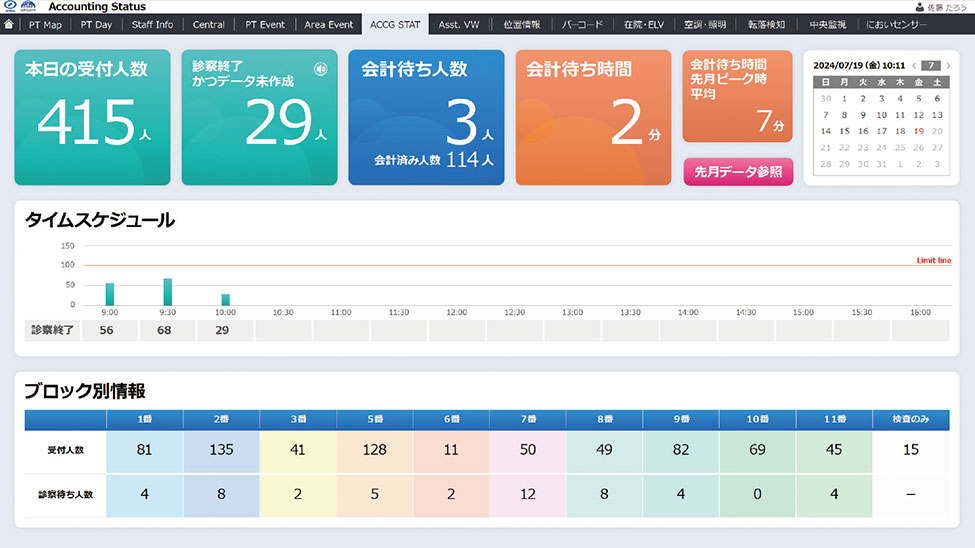Click the user name 佐藤 たろう
The width and height of the screenshot is (975, 548).
[947, 7]
